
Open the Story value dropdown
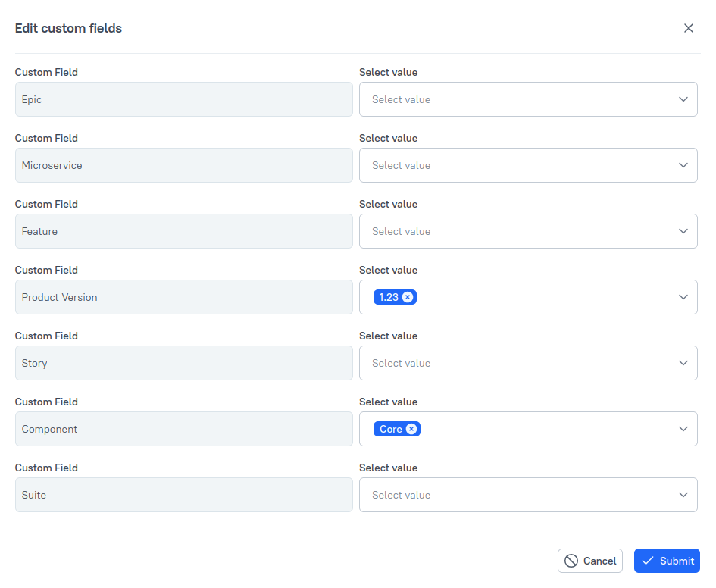[683, 363]
